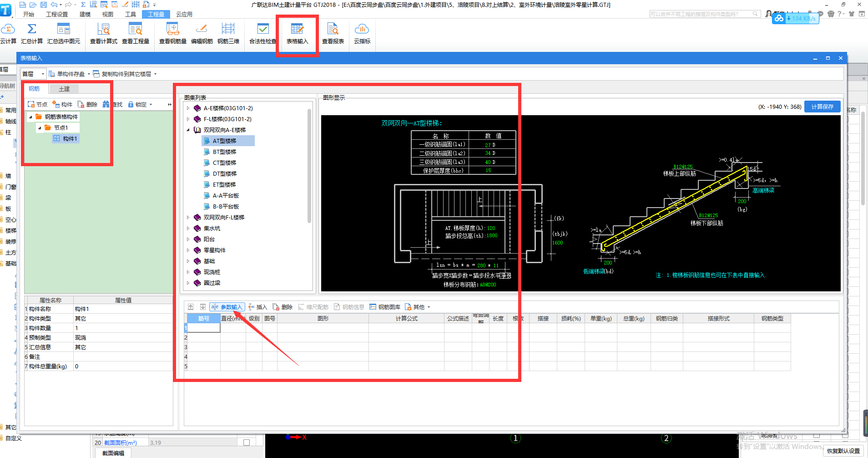The width and height of the screenshot is (868, 458).
Task: Click the save icon in quick access toolbar
Action: coord(44,5)
